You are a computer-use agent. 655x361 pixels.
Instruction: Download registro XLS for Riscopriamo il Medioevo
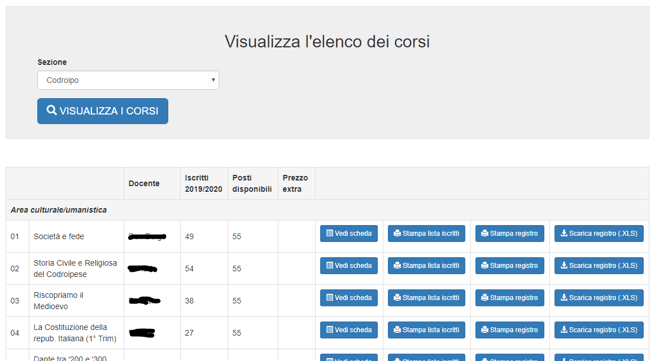tap(599, 298)
